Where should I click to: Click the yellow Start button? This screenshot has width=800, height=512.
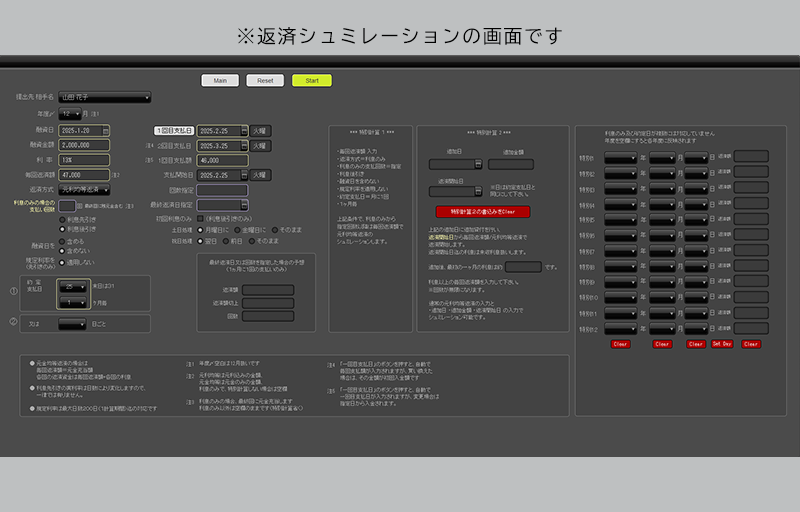tap(312, 81)
